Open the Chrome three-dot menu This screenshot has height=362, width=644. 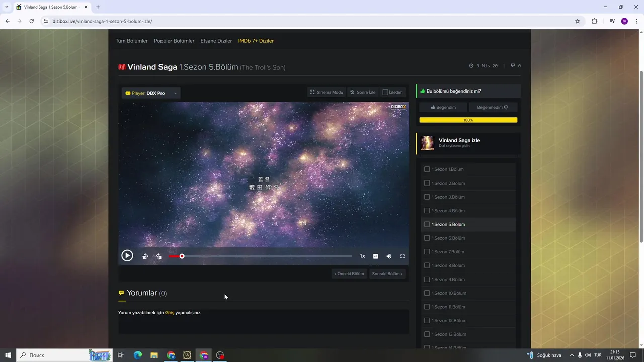635,21
